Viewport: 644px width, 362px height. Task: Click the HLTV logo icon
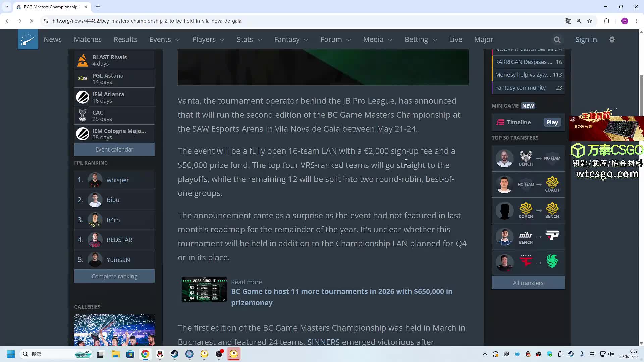(28, 39)
